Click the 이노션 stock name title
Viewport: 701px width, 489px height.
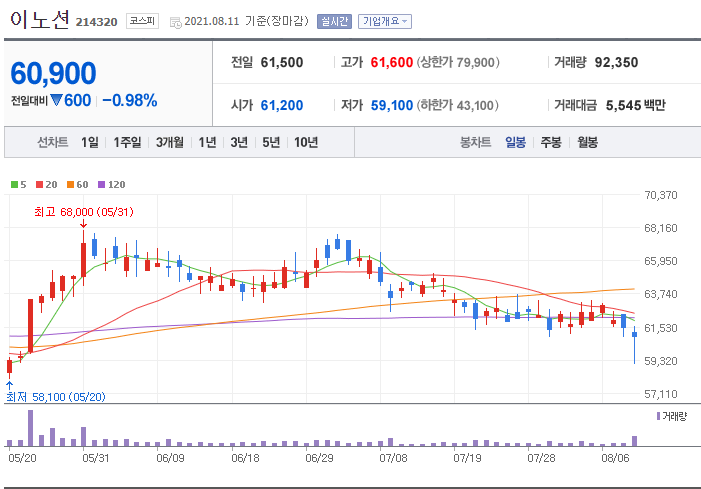[x=40, y=19]
